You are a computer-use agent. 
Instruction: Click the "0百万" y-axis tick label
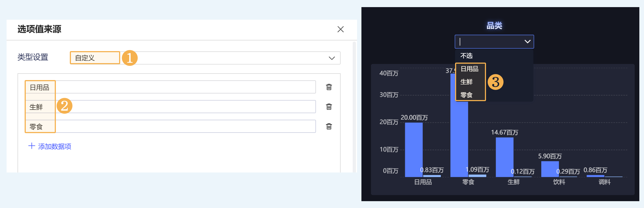tap(391, 171)
